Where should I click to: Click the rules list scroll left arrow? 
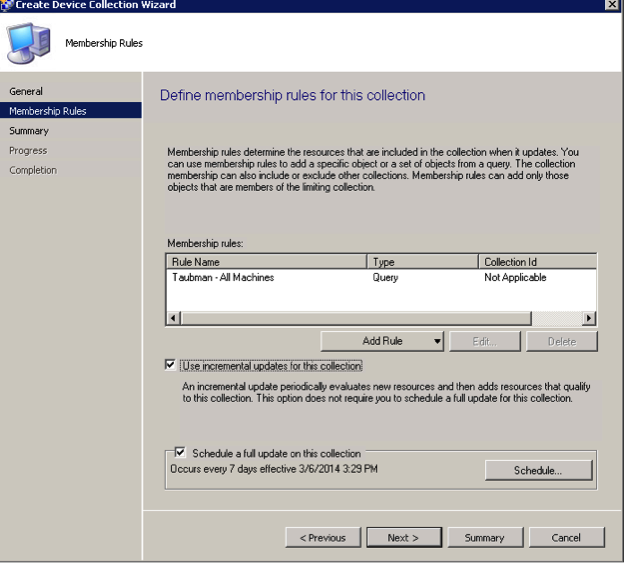(173, 318)
